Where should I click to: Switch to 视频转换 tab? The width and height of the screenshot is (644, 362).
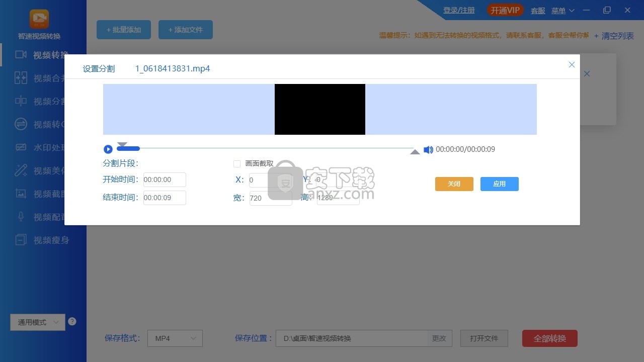click(x=44, y=55)
